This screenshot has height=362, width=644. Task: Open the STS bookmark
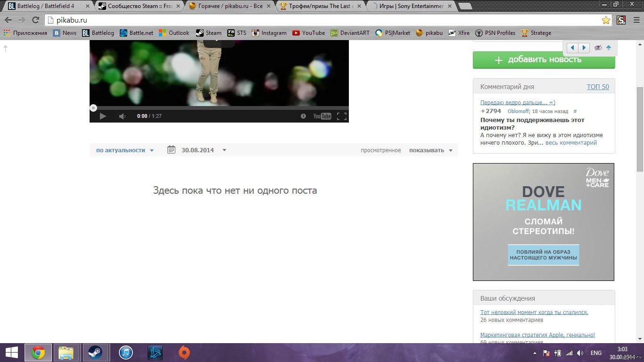(x=237, y=33)
